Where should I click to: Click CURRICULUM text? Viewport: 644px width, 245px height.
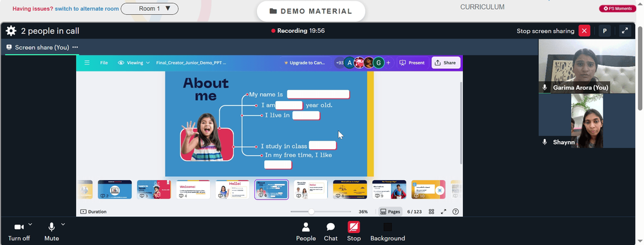pos(482,7)
